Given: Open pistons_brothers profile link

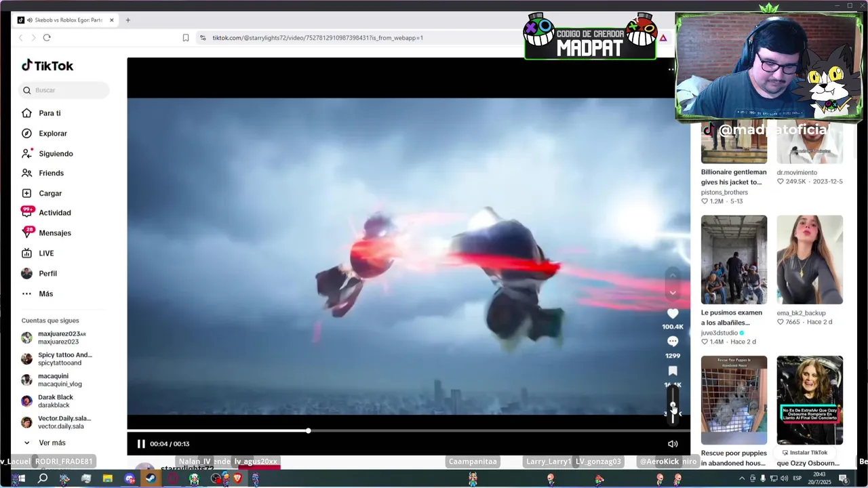Looking at the screenshot, I should (x=724, y=192).
